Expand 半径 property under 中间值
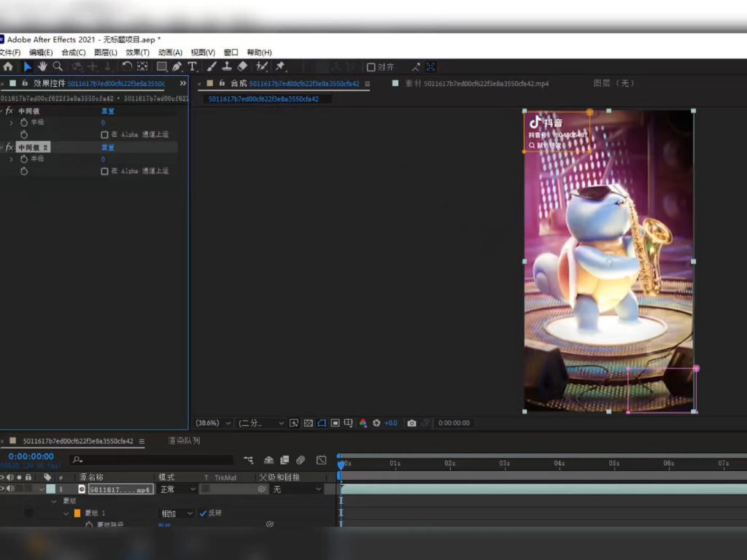The height and width of the screenshot is (560, 747). [12, 122]
